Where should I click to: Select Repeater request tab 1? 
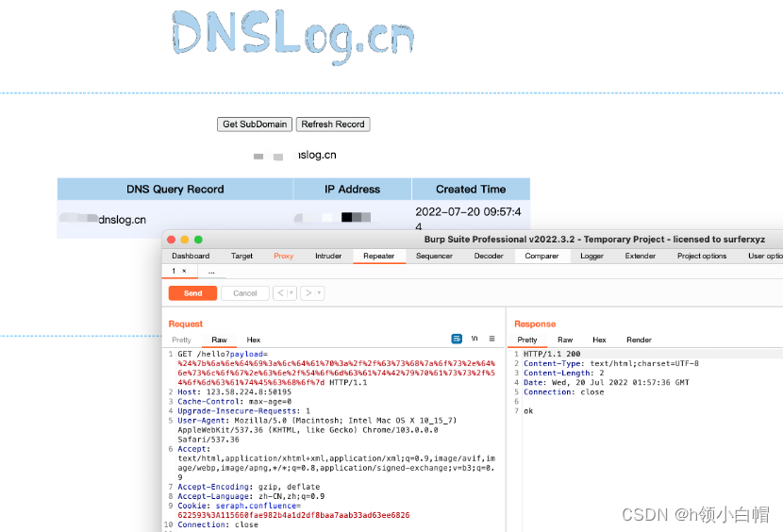pyautogui.click(x=174, y=271)
